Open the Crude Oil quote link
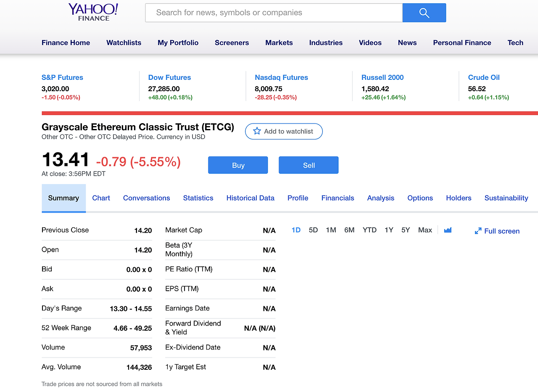Screen dimensions: 538x392 [484, 77]
